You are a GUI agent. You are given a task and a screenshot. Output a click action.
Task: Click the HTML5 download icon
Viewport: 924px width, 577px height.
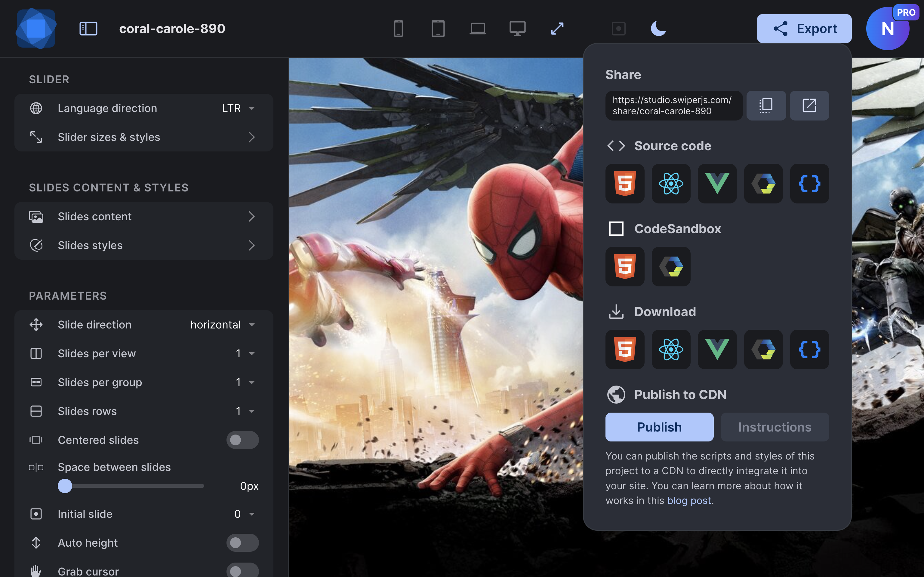click(x=624, y=349)
